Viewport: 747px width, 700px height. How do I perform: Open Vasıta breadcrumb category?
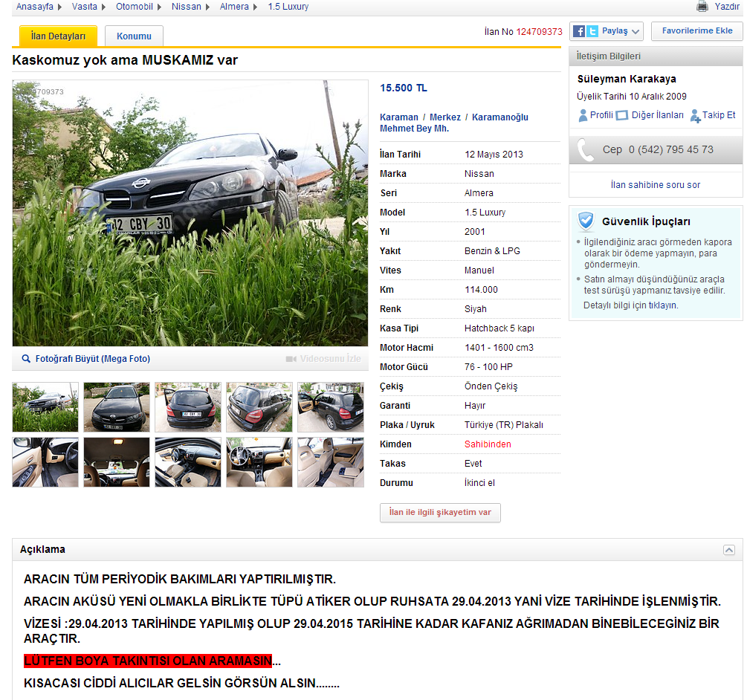pos(84,7)
